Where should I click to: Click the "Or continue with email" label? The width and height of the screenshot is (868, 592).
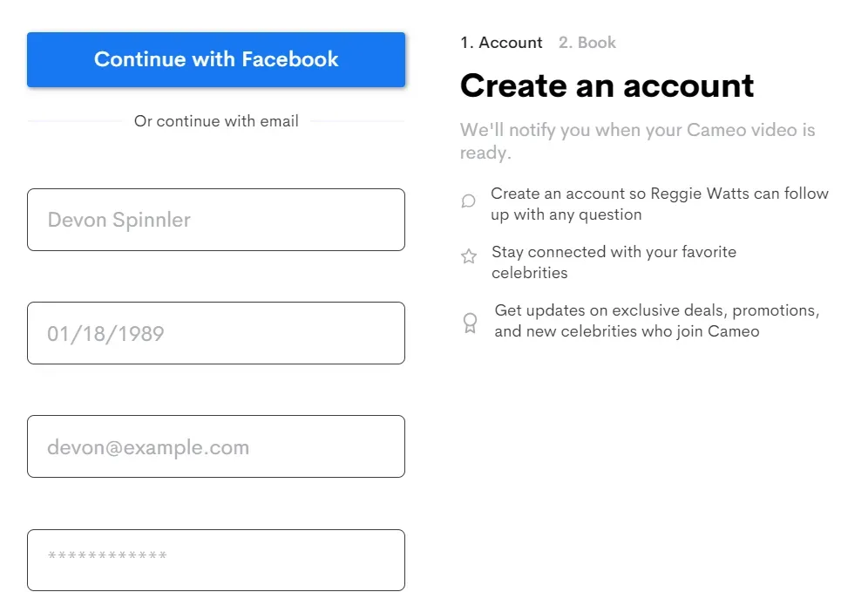(216, 121)
